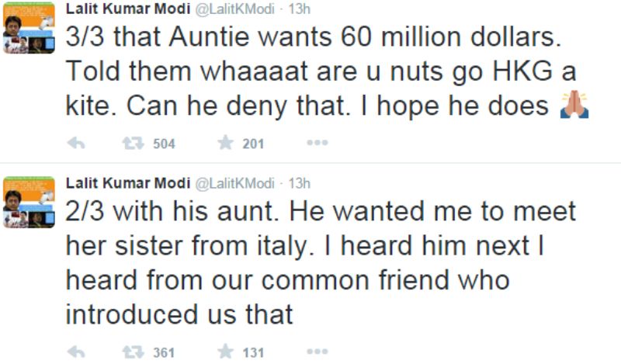Viewport: 621px width, 364px height.
Task: Open the 13h timestamp of the 2/3 tweet
Action: pos(299,183)
